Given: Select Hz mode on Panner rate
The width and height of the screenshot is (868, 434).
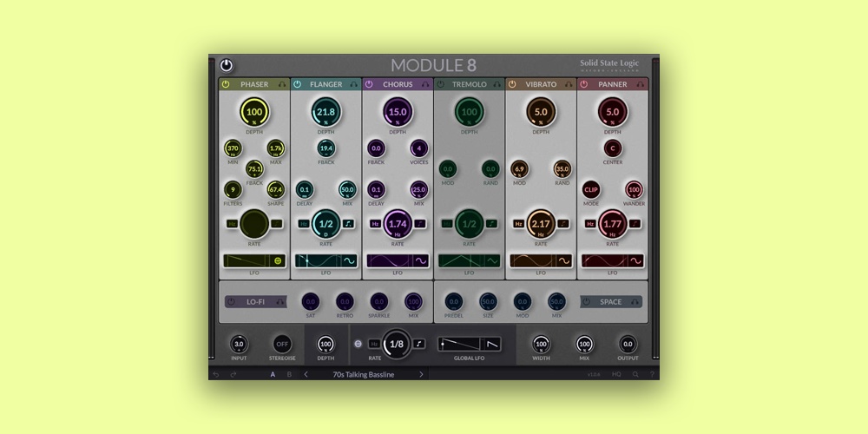Looking at the screenshot, I should (590, 224).
